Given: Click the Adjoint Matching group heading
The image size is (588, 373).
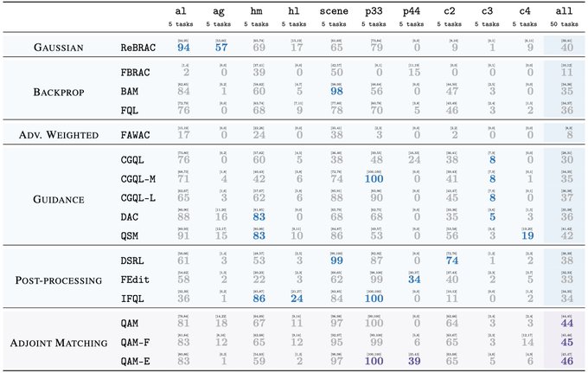Looking at the screenshot, I should (x=56, y=343).
